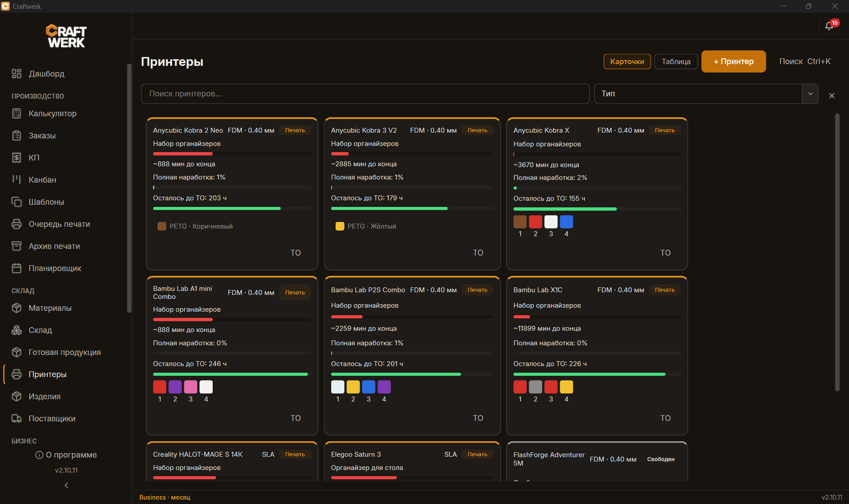Click the Elegoo Saturn 3 card title
This screenshot has width=849, height=504.
(356, 454)
